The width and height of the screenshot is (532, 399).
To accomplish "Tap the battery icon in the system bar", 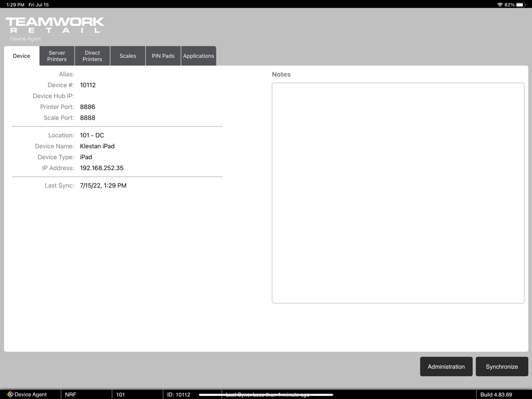I will 521,5.
